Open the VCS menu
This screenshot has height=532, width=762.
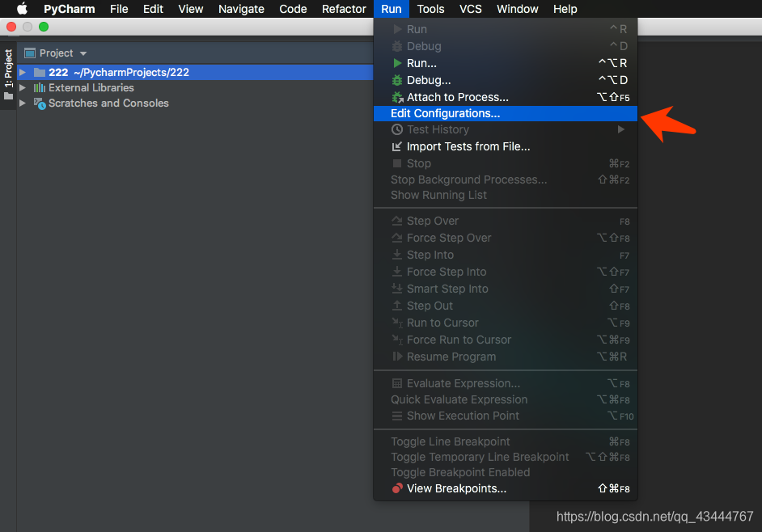coord(471,9)
